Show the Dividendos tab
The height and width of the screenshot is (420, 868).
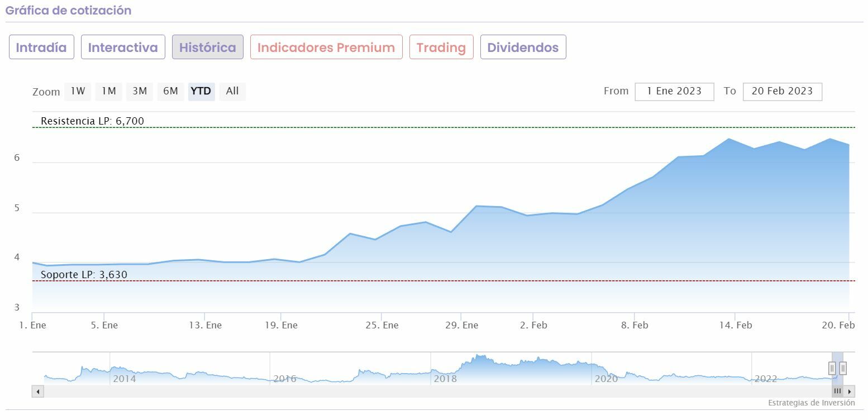pos(523,47)
